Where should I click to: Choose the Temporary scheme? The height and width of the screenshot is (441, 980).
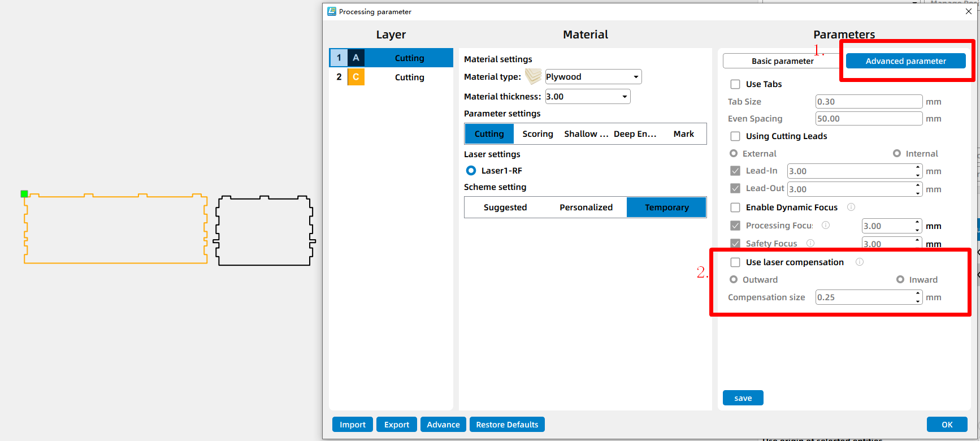pyautogui.click(x=667, y=207)
